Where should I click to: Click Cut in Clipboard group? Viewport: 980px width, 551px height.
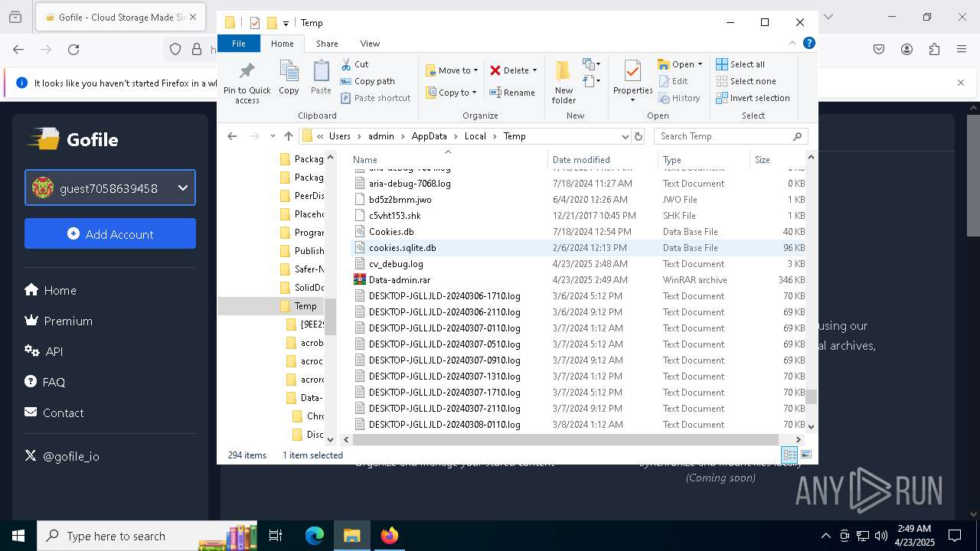tap(354, 64)
